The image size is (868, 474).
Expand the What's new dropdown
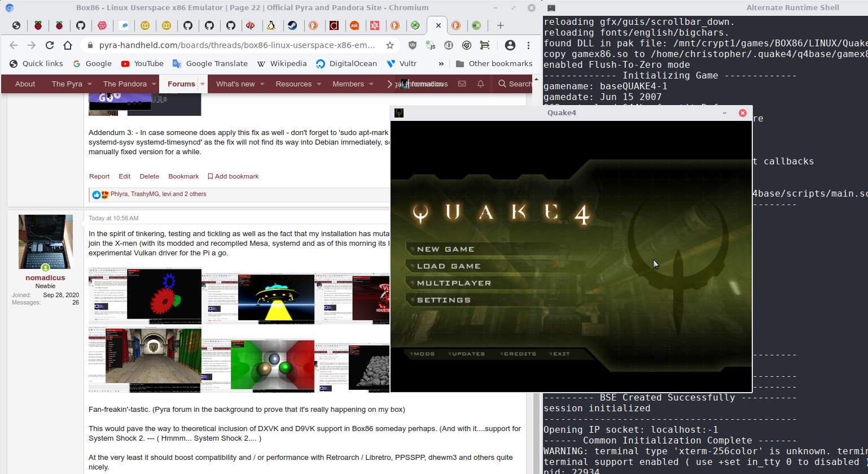click(x=262, y=84)
